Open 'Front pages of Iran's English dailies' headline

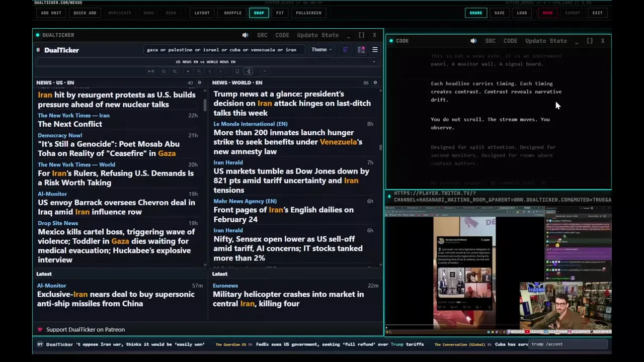tap(283, 215)
